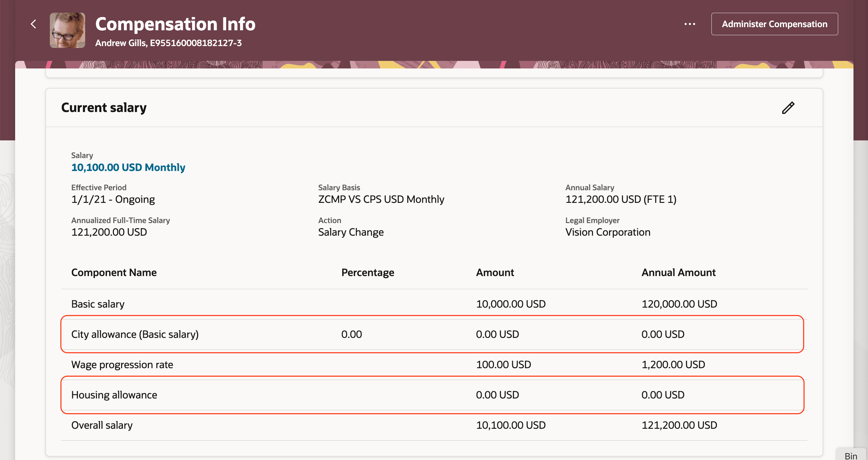Click the Bin label at bottom right

(850, 456)
